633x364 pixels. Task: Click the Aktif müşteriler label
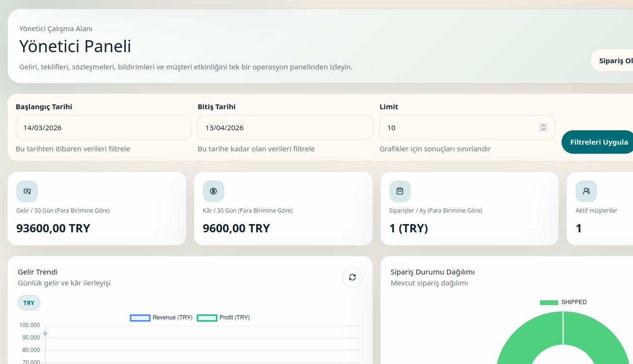tap(597, 211)
